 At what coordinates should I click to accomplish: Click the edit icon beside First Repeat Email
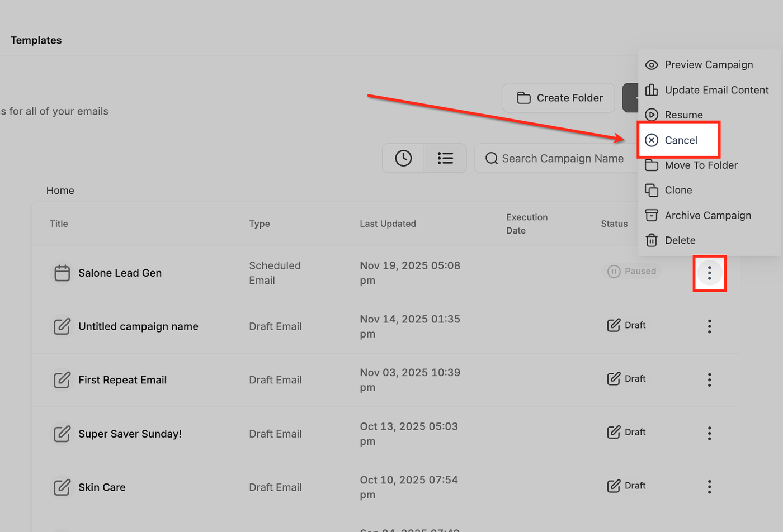62,380
